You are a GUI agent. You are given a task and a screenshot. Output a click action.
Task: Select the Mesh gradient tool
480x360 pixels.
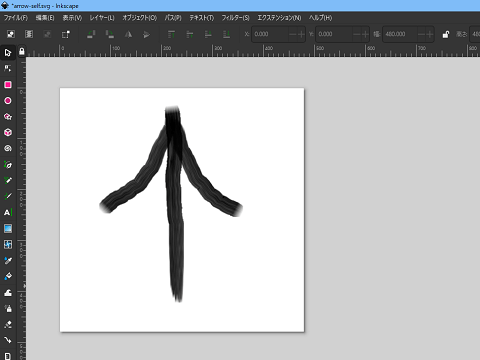click(8, 244)
